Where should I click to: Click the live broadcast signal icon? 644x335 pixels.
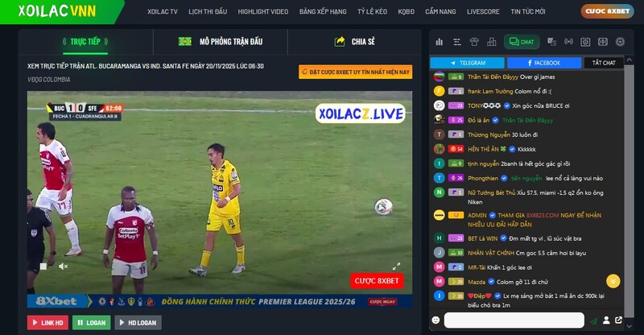tap(568, 42)
